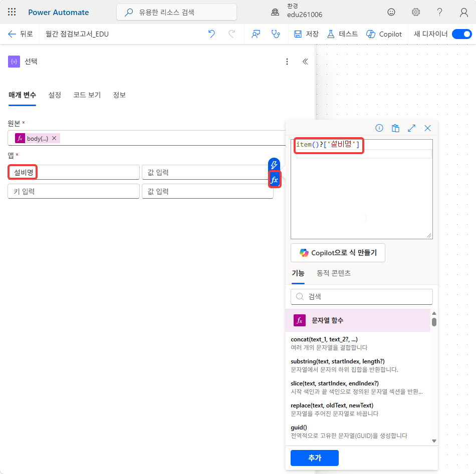Open the flow checker stethoscope icon

276,34
